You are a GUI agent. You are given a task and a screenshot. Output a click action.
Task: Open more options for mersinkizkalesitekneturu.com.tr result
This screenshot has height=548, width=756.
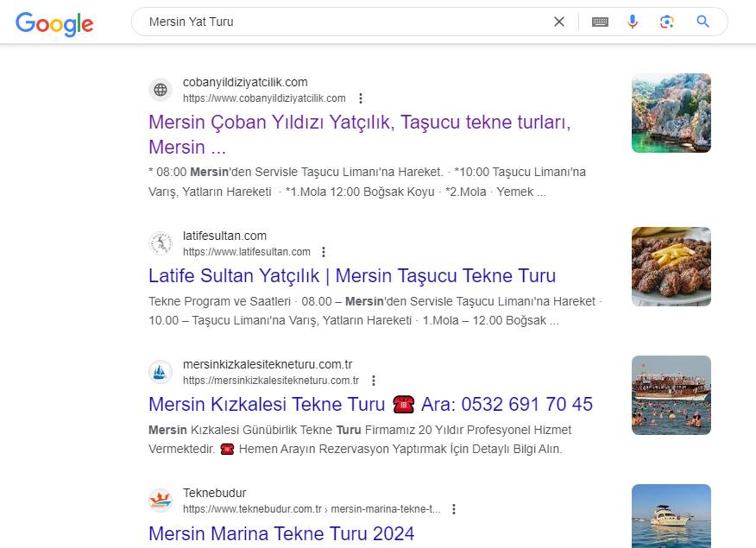click(374, 381)
